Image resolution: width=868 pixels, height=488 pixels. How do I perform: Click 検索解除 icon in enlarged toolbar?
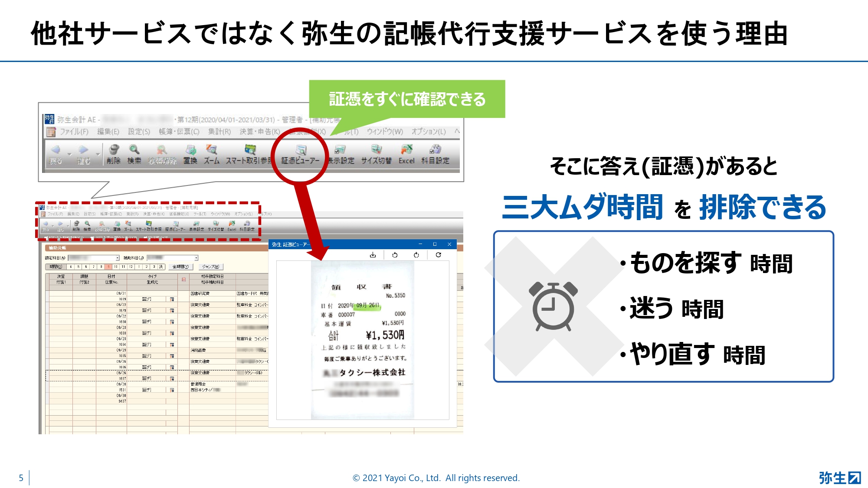tap(162, 150)
